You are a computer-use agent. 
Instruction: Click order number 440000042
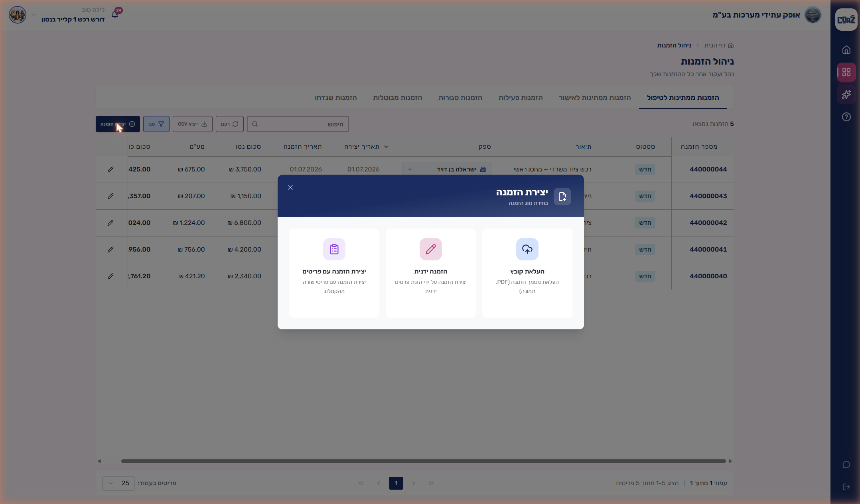(x=708, y=223)
